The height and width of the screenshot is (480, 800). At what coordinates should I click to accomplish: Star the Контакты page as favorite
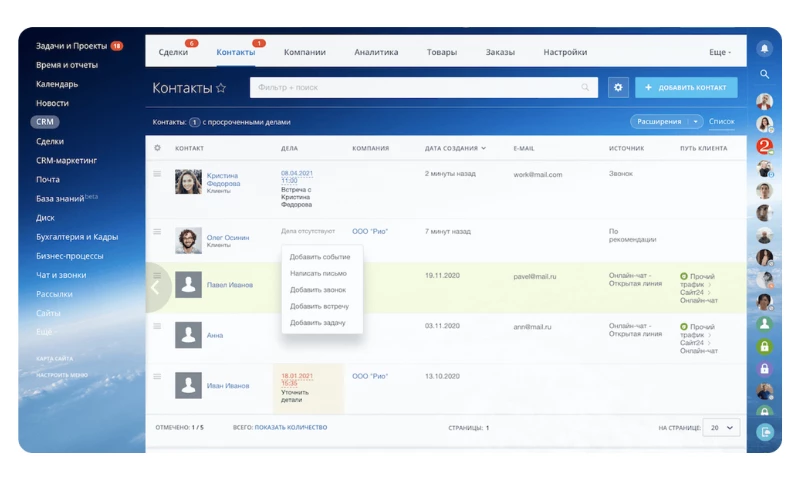pyautogui.click(x=221, y=88)
